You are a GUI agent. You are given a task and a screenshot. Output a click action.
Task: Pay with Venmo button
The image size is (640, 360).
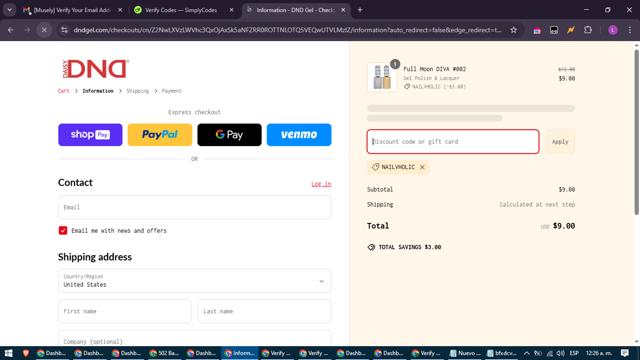pyautogui.click(x=299, y=135)
